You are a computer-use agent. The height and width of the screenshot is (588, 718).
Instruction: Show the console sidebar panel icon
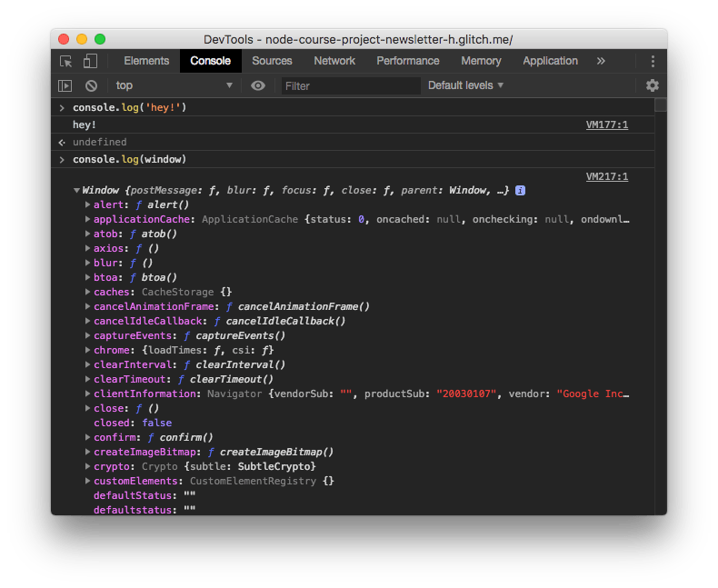(x=65, y=85)
